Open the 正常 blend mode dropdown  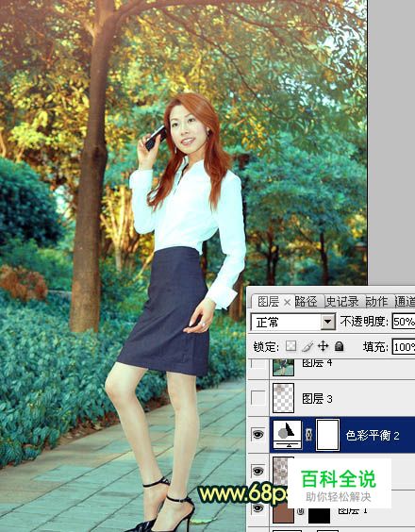point(293,322)
